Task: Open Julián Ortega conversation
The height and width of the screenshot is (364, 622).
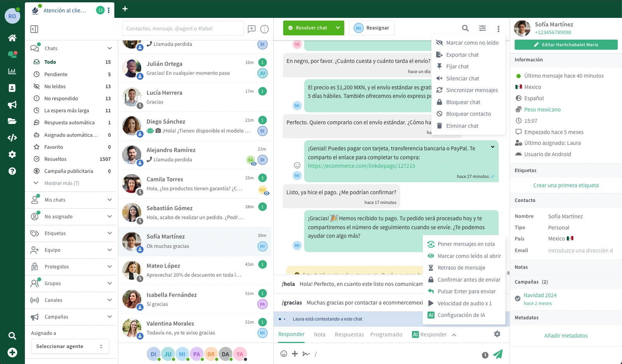Action: [x=194, y=68]
